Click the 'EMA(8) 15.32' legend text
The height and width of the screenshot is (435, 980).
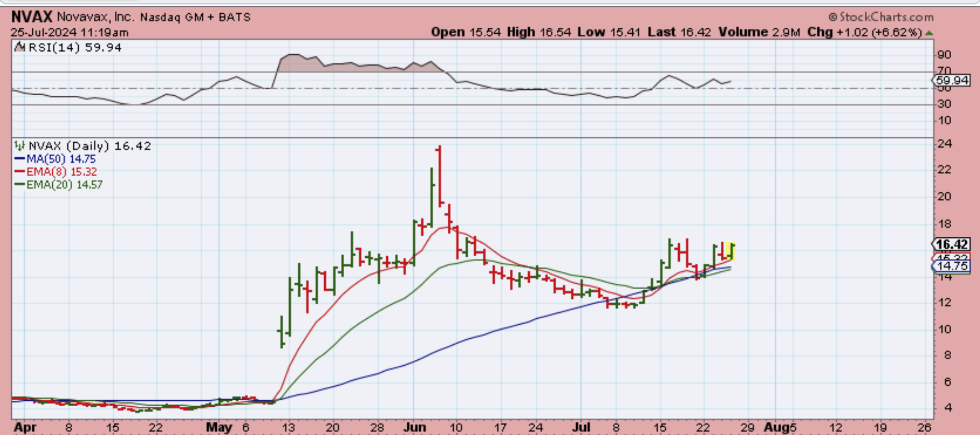click(62, 171)
